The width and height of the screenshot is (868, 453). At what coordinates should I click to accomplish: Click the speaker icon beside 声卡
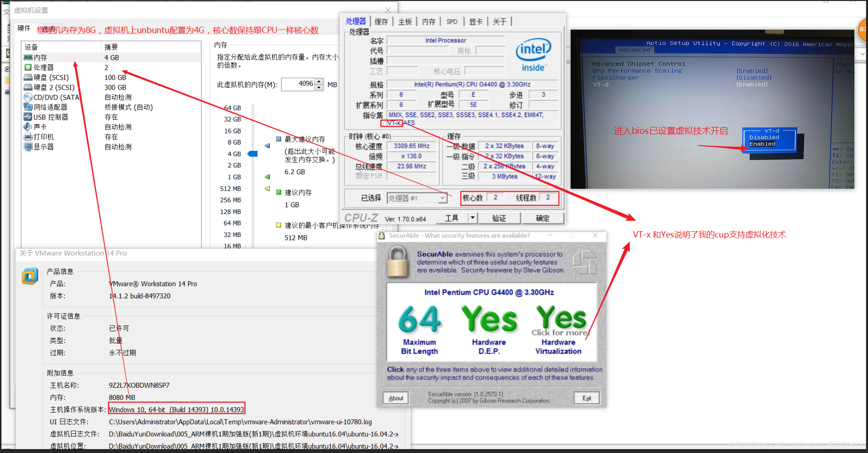pos(28,127)
